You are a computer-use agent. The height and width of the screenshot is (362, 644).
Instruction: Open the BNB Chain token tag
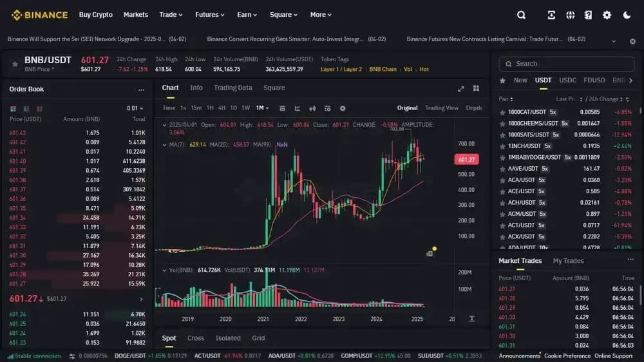(383, 70)
